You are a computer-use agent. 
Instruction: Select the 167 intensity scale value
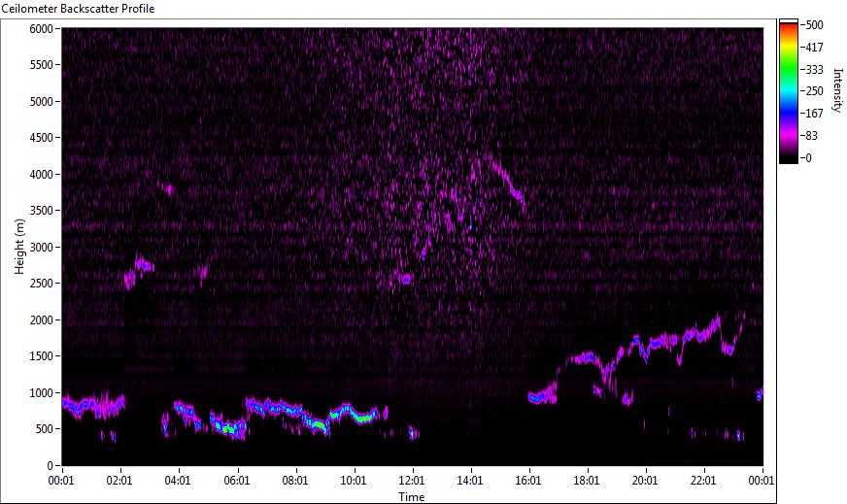tap(814, 114)
